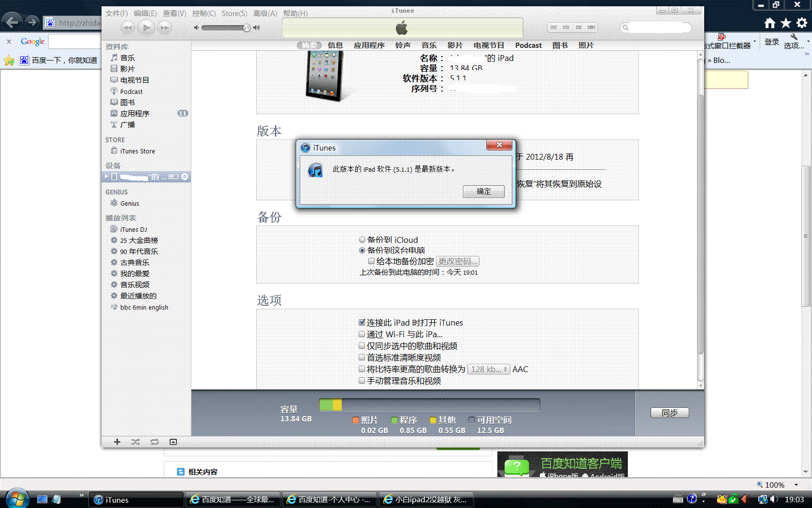Select the 音乐视频 smart playlist
Viewport: 812px width, 508px height.
pyautogui.click(x=135, y=284)
